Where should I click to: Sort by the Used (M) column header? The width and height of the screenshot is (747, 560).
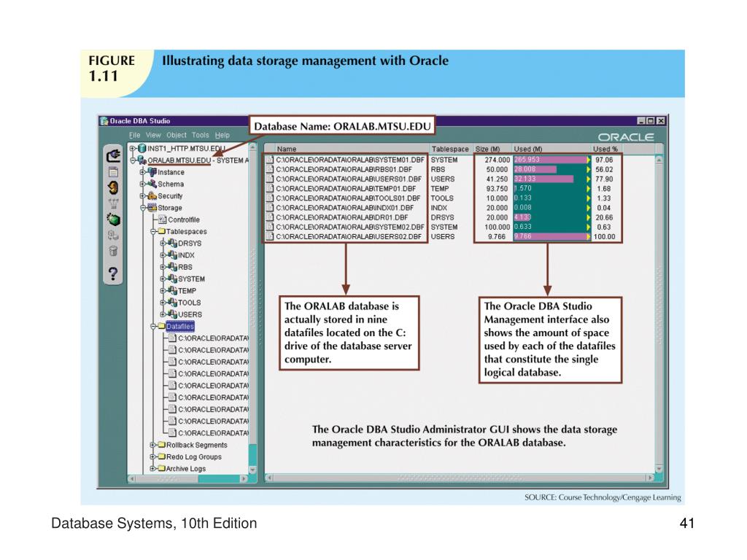(551, 149)
